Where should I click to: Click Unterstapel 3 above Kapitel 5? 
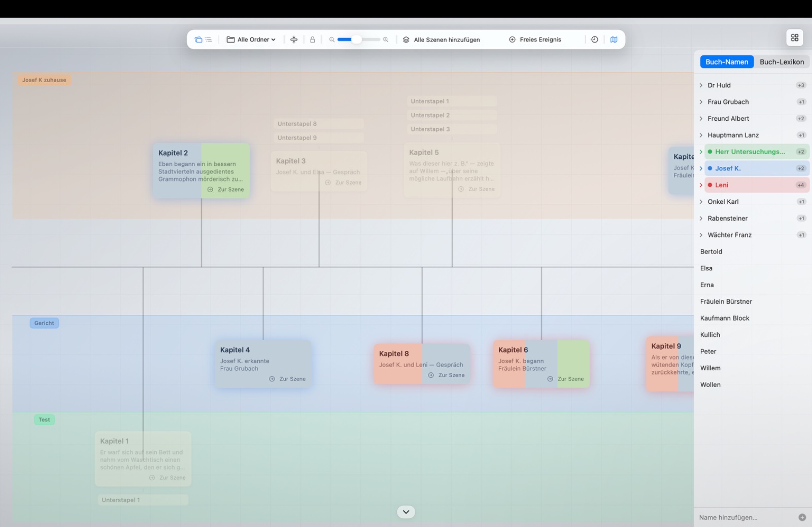click(452, 129)
